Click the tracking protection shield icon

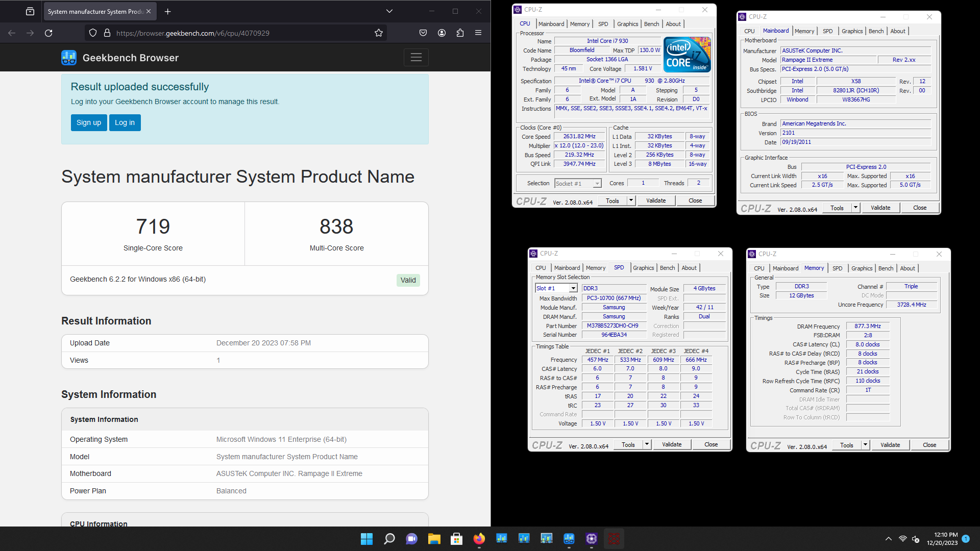click(x=93, y=33)
